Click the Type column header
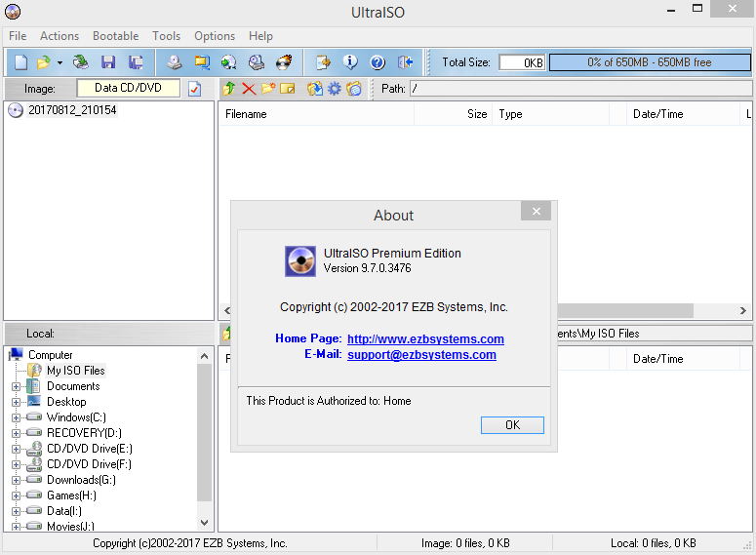The width and height of the screenshot is (756, 555). pos(550,114)
